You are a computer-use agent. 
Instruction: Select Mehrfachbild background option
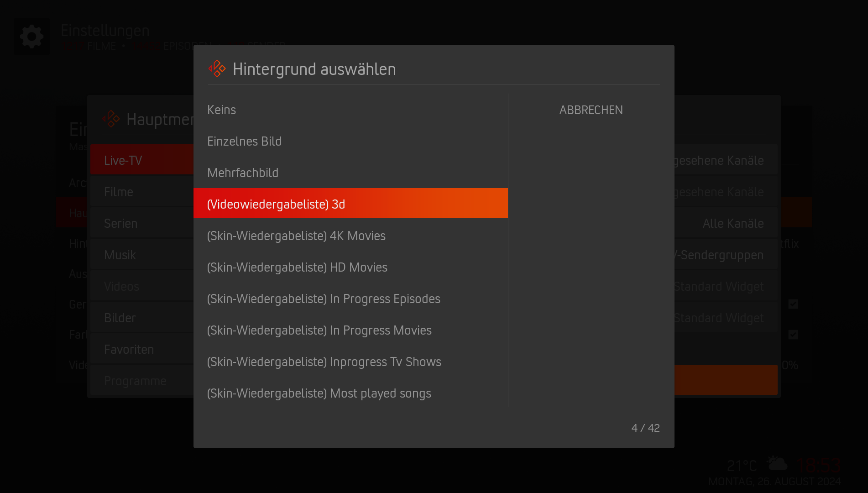click(350, 173)
